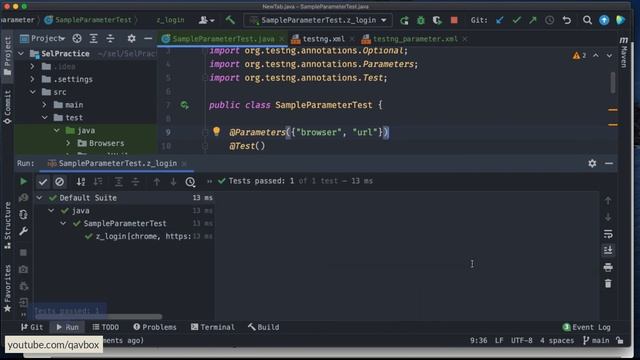
Task: Rollback changes with undo arrow
Action: pos(567,20)
